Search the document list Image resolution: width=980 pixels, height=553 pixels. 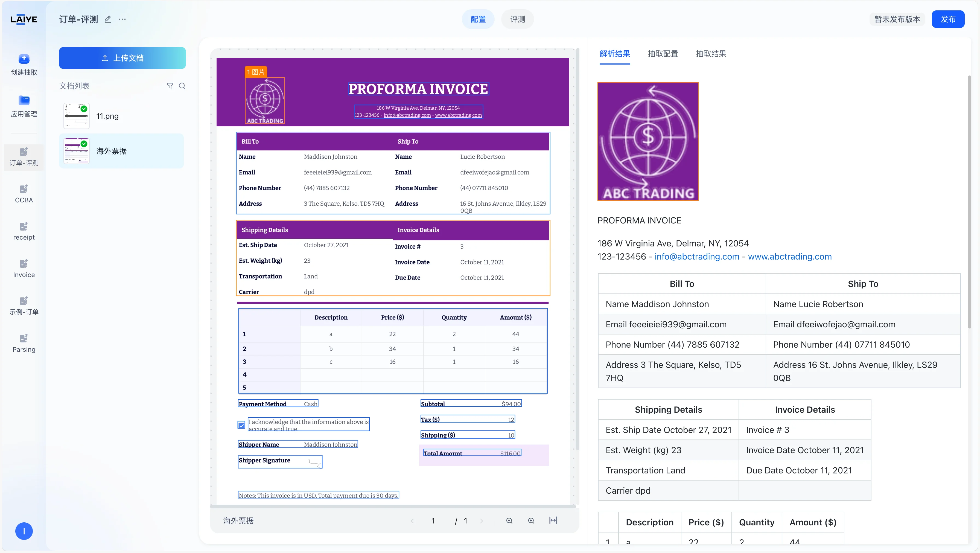pyautogui.click(x=182, y=86)
